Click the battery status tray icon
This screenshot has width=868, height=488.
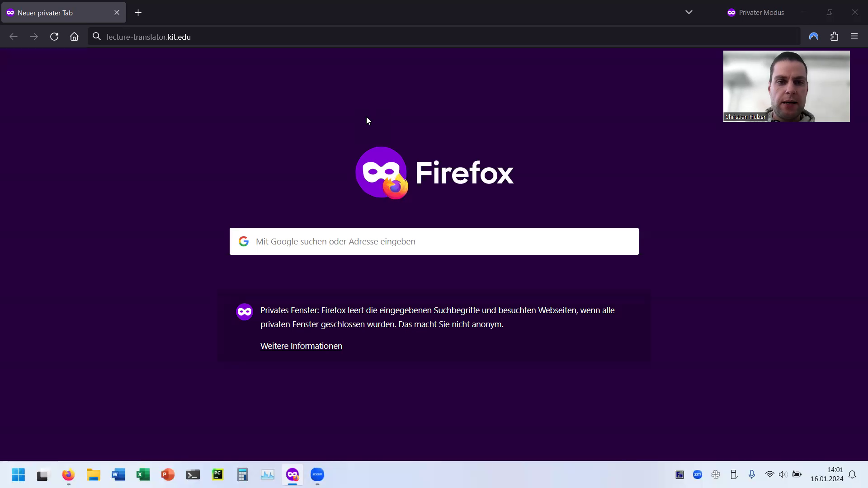coord(797,474)
